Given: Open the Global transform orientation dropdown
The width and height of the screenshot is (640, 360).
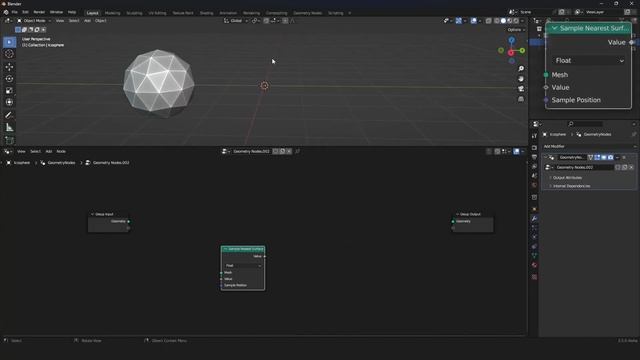Looking at the screenshot, I should click(236, 21).
